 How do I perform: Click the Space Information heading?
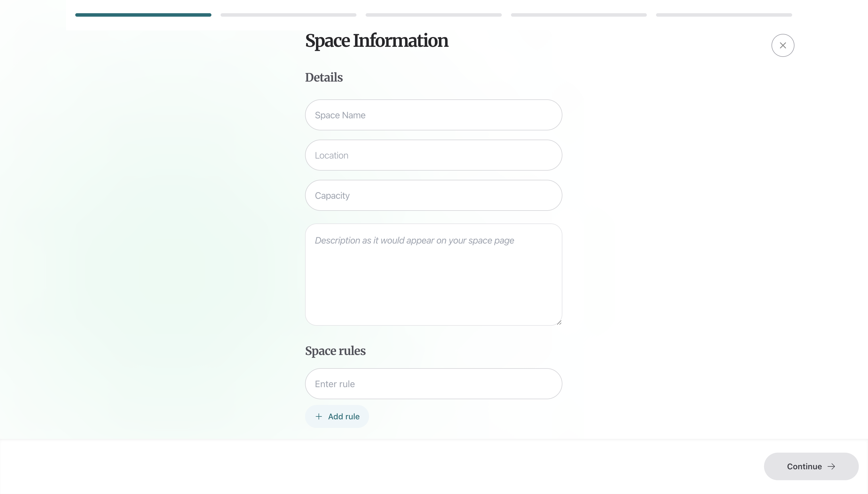coord(377,41)
